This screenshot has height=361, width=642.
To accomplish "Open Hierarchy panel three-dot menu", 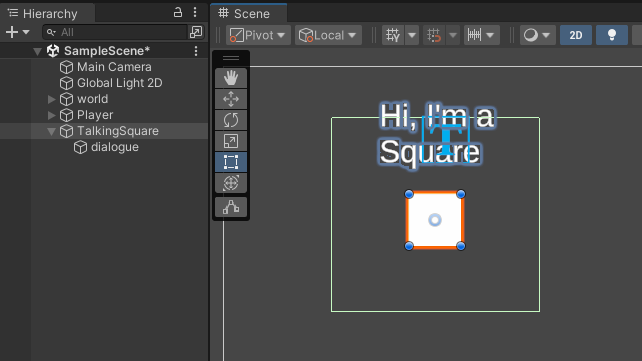I will [x=195, y=12].
